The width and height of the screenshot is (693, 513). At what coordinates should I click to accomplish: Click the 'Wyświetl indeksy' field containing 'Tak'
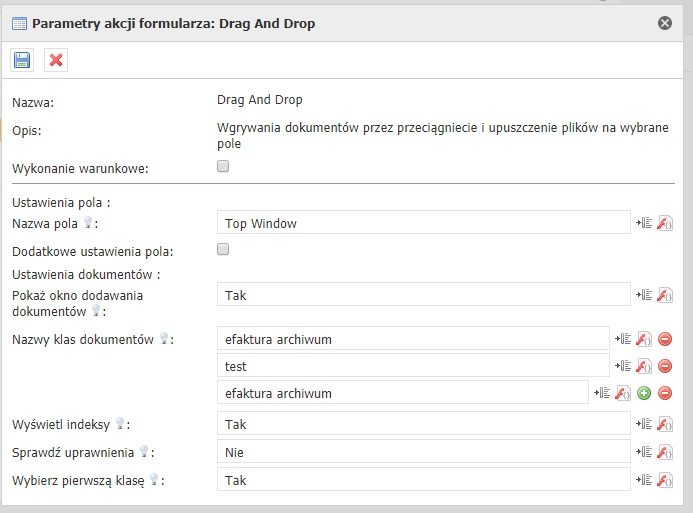coord(423,424)
